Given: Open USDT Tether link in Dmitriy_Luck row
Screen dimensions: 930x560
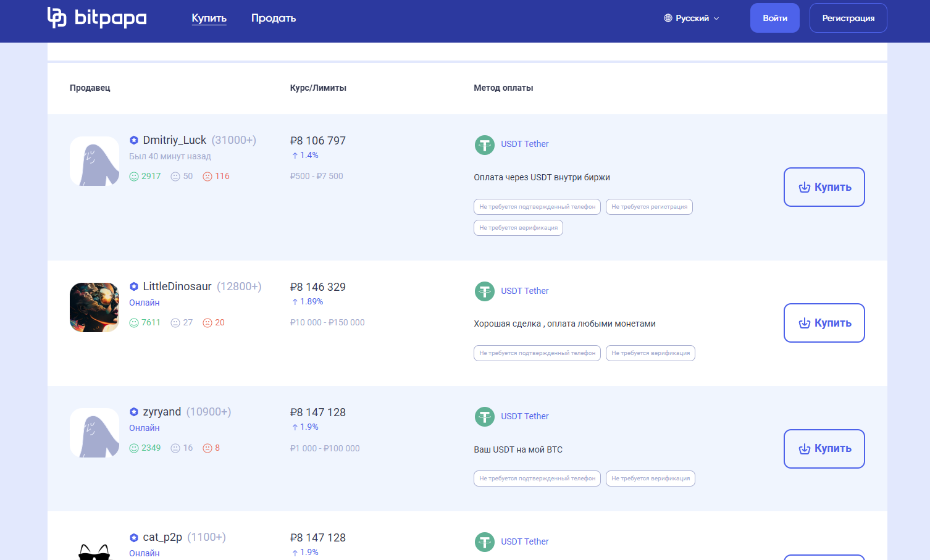Looking at the screenshot, I should [x=525, y=144].
